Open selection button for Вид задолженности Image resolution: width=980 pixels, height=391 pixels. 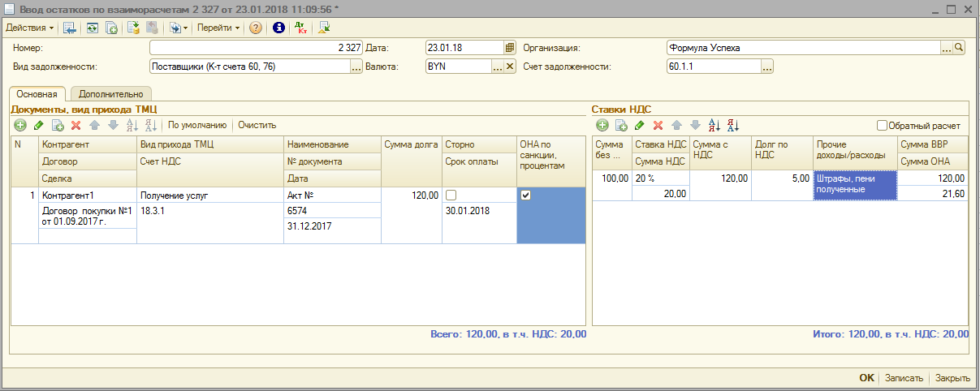tap(356, 67)
